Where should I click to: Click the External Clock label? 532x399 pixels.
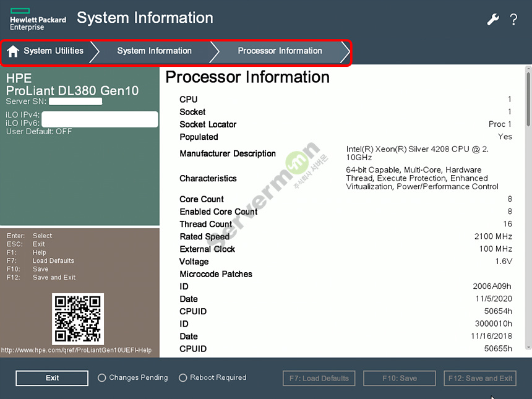[x=207, y=249]
